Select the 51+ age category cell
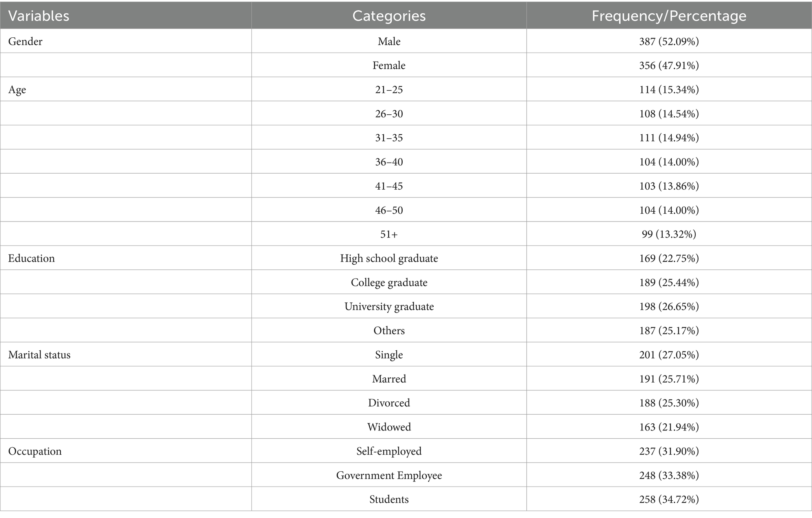 (x=389, y=234)
